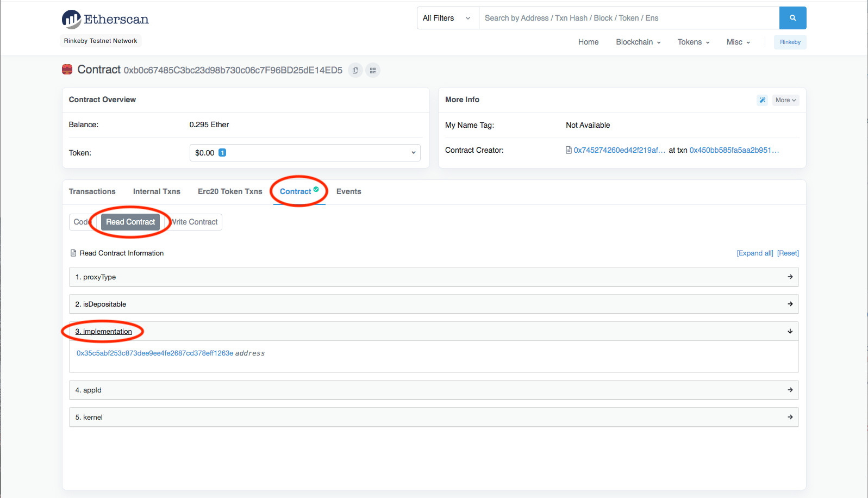Open the All Filters dropdown
Viewport: 868px width, 498px height.
pos(448,18)
